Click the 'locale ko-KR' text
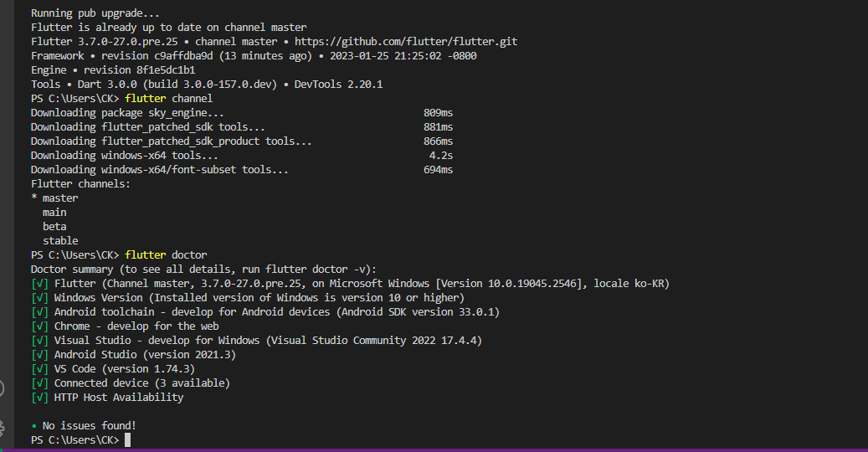868x452 pixels. [629, 284]
